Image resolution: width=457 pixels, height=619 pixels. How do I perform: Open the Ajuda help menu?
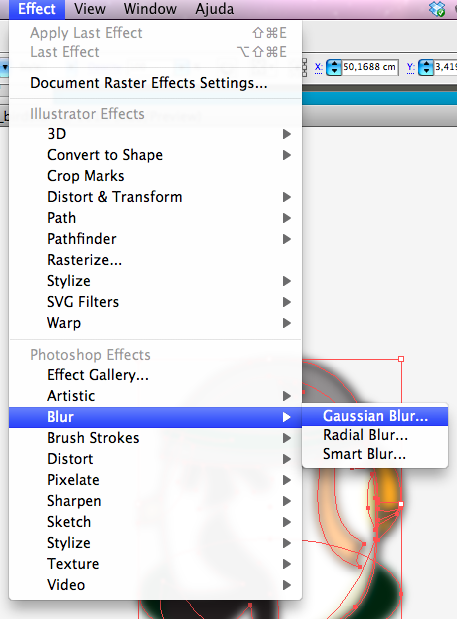click(x=215, y=9)
